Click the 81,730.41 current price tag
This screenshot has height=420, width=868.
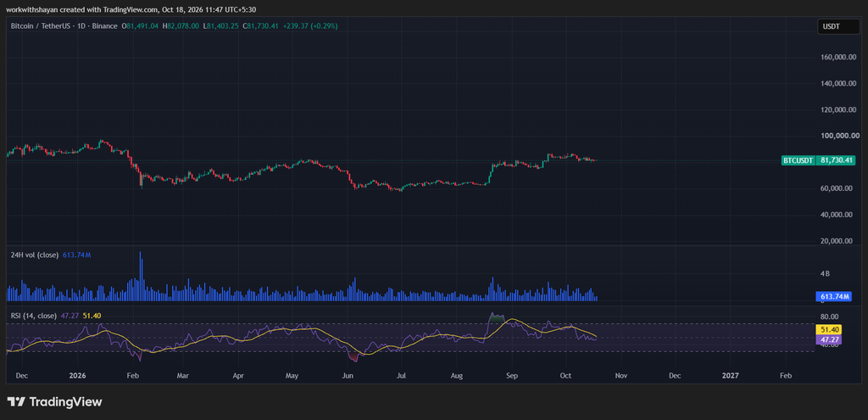[837, 160]
